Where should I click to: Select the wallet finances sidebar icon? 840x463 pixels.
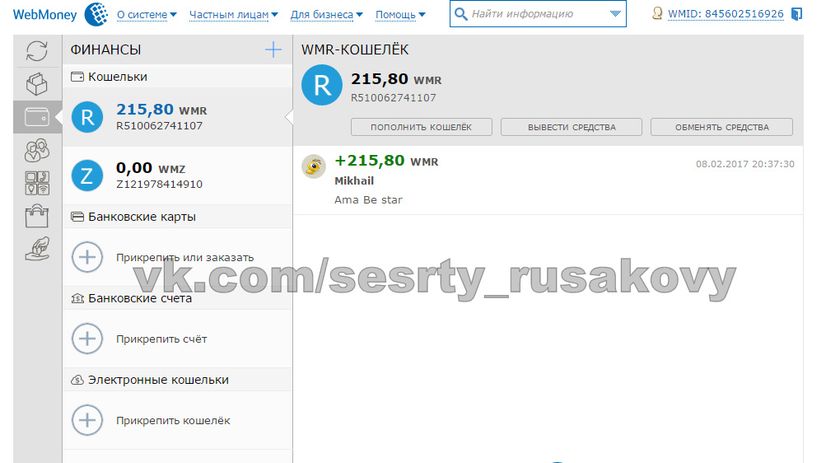[x=37, y=117]
